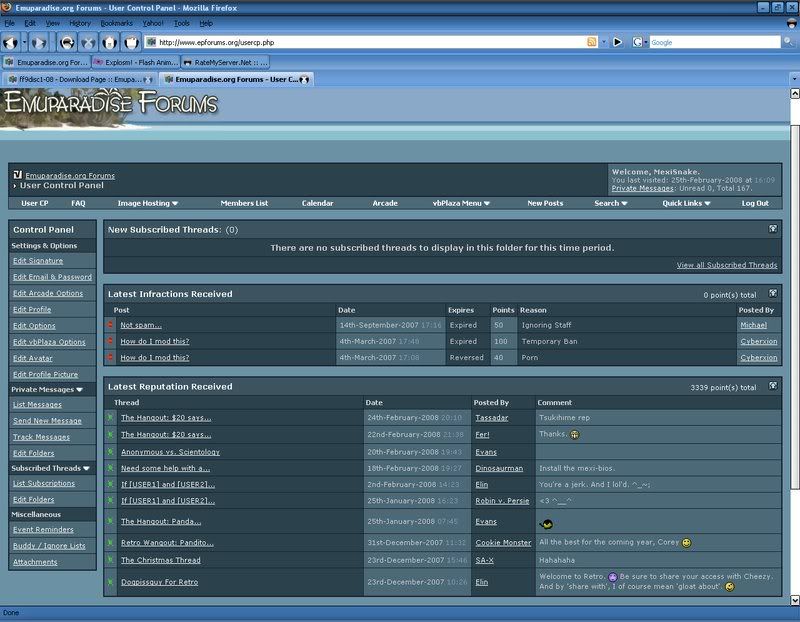Viewport: 800px width, 622px height.
Task: Open the File menu
Action: pos(10,23)
